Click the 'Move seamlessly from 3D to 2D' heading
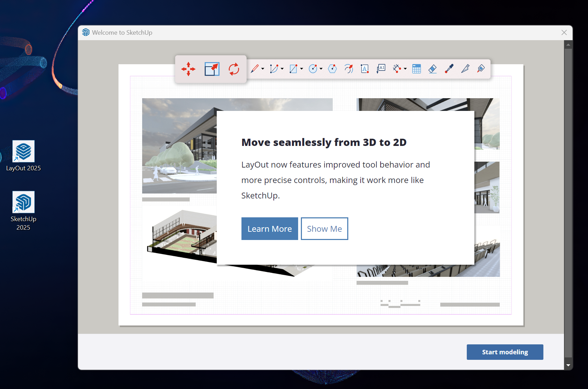The height and width of the screenshot is (389, 588). tap(324, 142)
